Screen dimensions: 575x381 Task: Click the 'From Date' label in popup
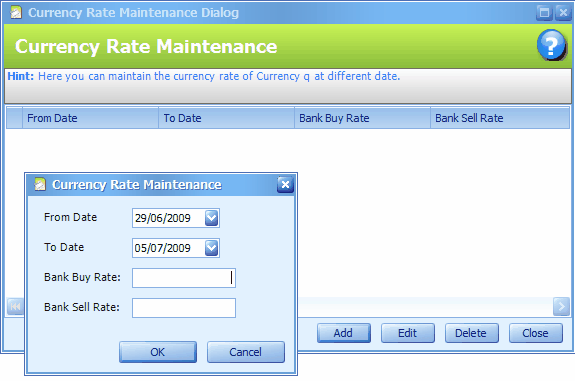pos(70,217)
